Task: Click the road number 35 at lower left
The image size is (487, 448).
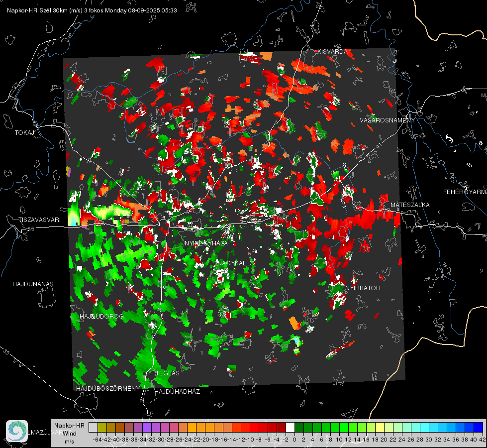Action: [6, 352]
